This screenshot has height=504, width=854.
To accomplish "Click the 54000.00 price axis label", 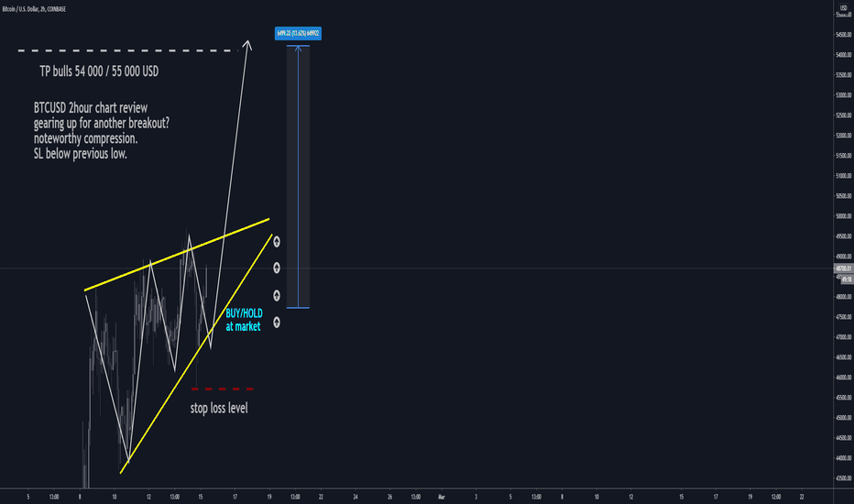I will click(843, 55).
